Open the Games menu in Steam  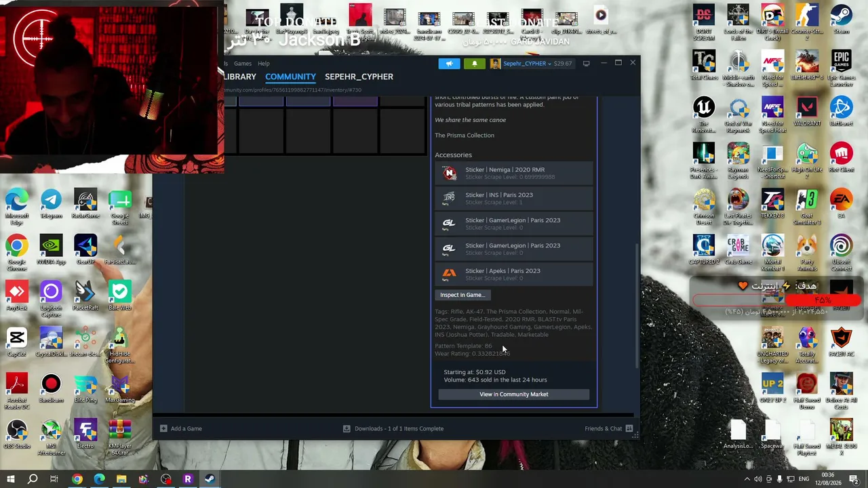pyautogui.click(x=242, y=64)
